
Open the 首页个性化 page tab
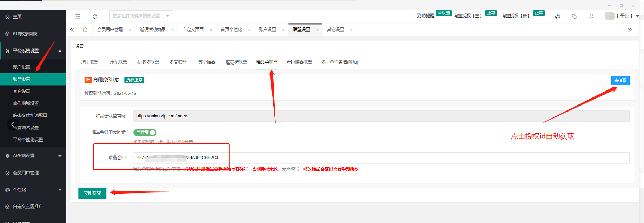(231, 29)
